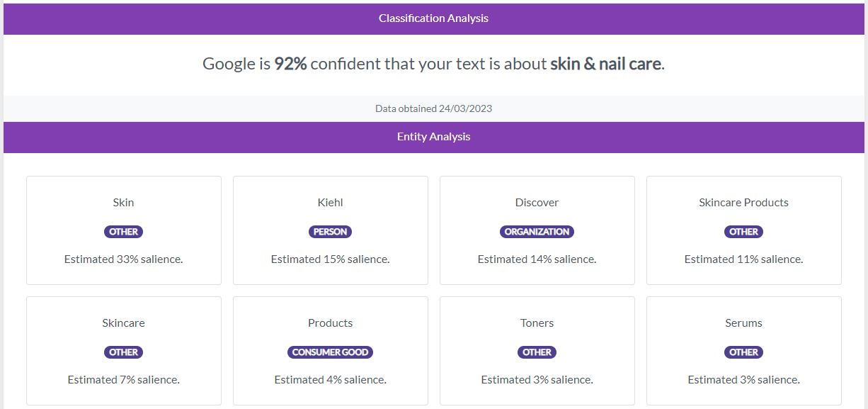The image size is (868, 409).
Task: Click the OTHER badge under Skin
Action: coord(124,232)
